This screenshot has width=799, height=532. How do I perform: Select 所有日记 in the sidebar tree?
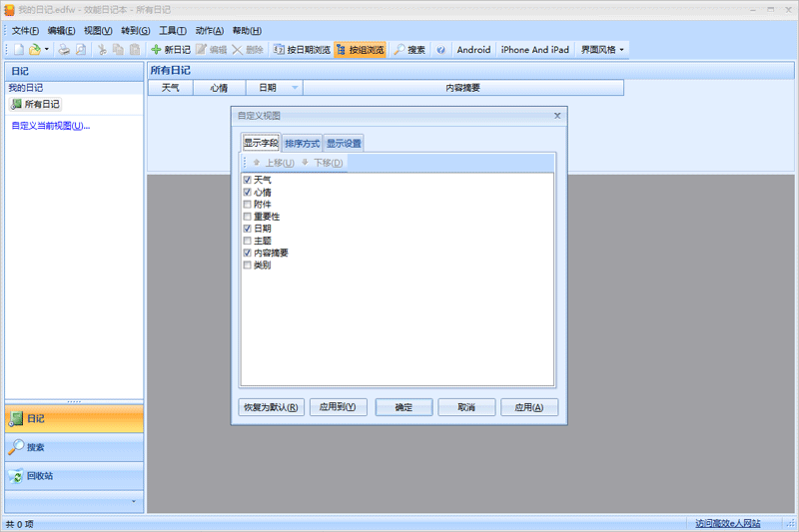click(35, 104)
